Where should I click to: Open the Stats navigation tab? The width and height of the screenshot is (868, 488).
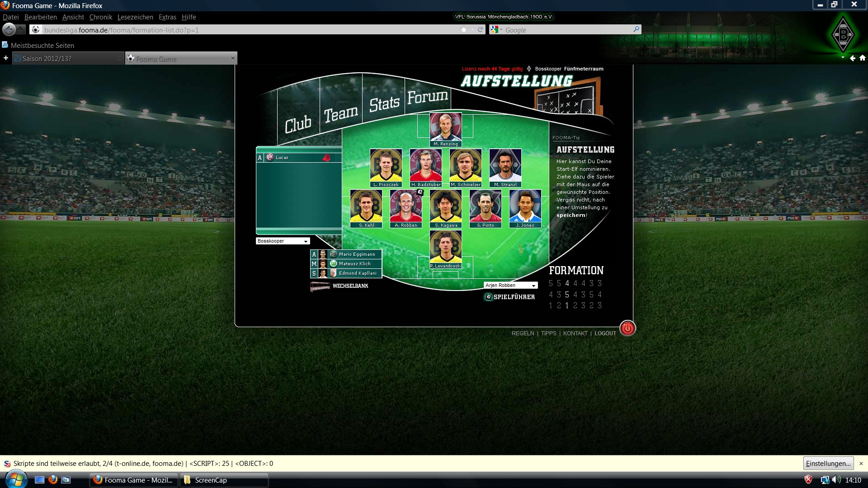[384, 104]
